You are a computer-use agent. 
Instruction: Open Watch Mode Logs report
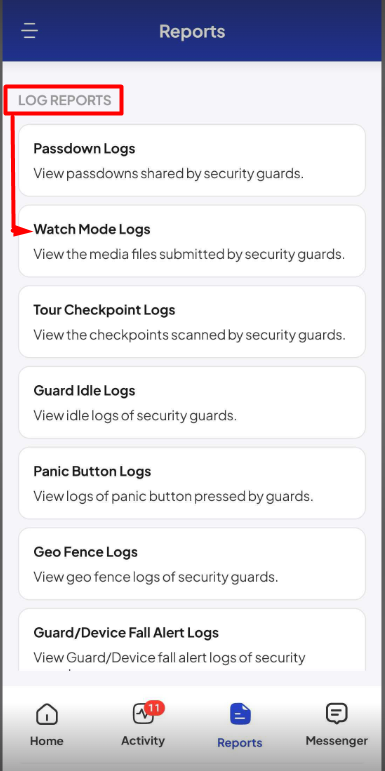coord(192,241)
